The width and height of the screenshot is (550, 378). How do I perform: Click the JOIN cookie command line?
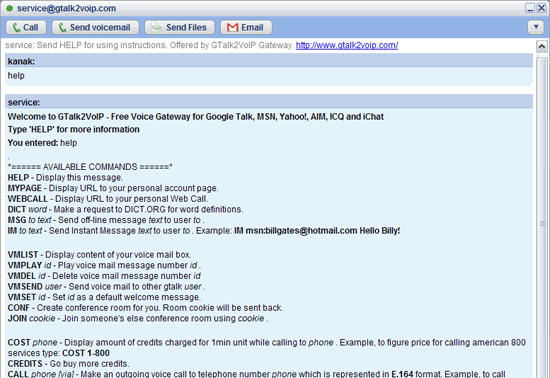[138, 318]
